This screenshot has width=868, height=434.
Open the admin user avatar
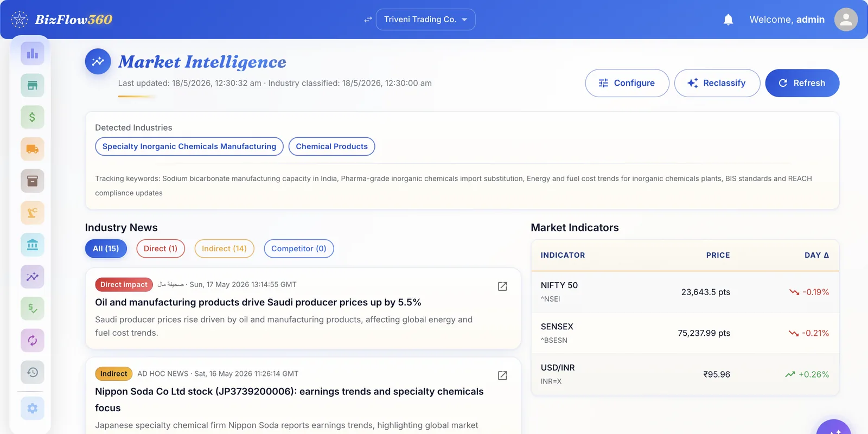[846, 20]
